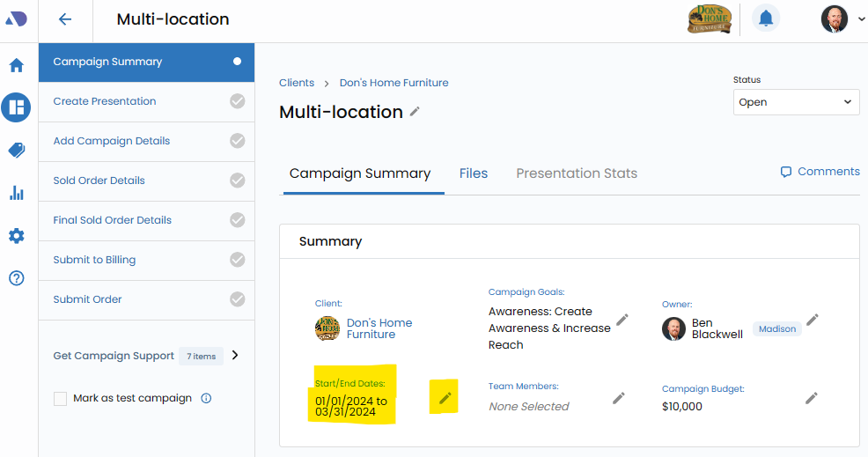868x457 pixels.
Task: Open help question mark icon
Action: click(x=16, y=278)
